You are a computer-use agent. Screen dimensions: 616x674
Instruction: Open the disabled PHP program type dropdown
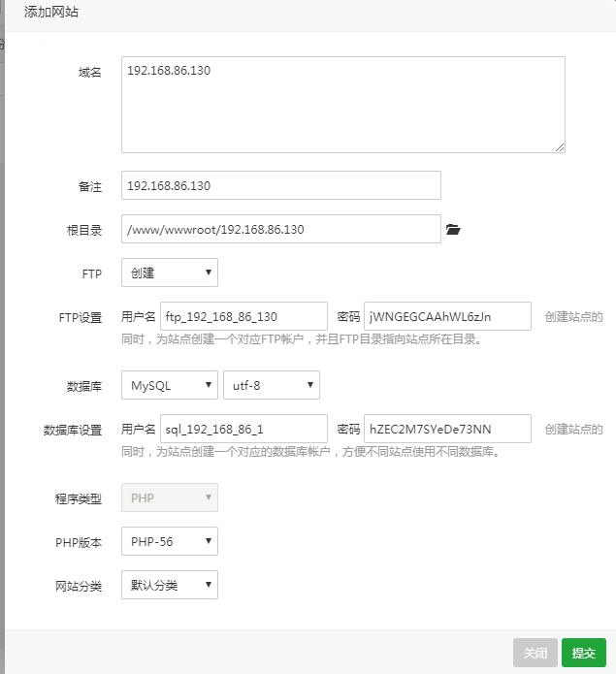coord(170,497)
